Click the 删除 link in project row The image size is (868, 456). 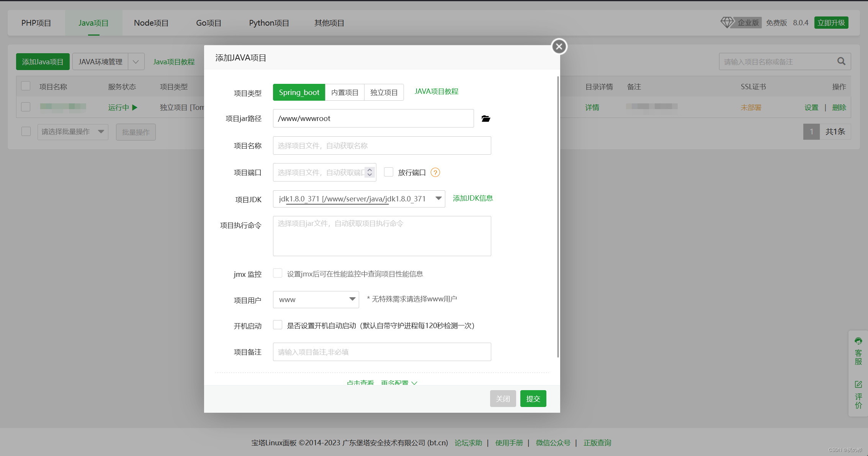coord(839,108)
